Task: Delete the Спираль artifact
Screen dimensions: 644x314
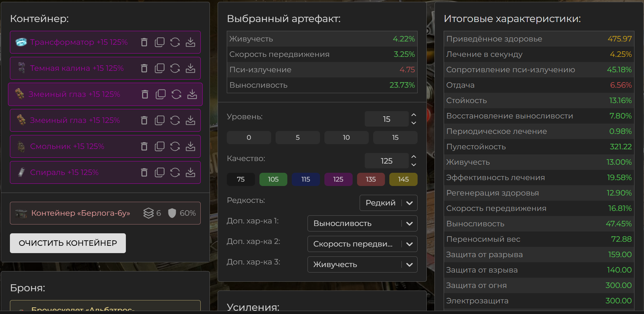Action: click(144, 172)
